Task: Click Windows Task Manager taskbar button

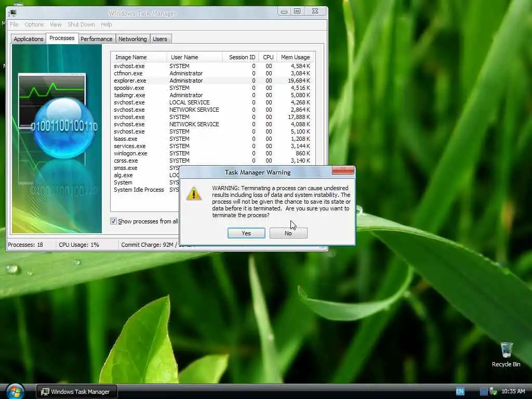Action: pos(77,392)
